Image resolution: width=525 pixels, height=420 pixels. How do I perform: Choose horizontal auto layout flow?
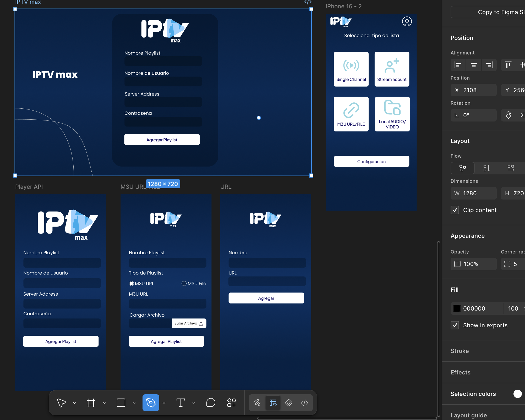click(511, 168)
